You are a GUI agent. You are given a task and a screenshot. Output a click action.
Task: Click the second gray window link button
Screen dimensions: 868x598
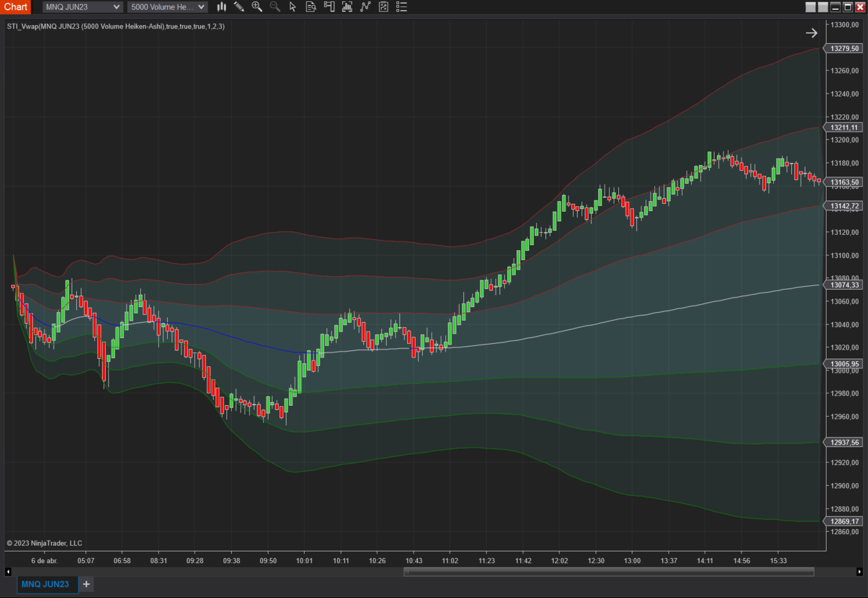click(823, 7)
